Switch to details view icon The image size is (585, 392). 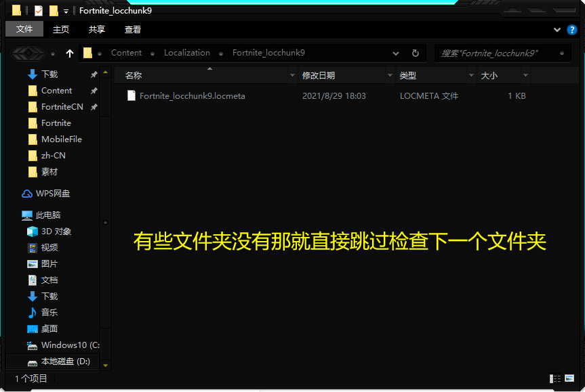(x=554, y=378)
